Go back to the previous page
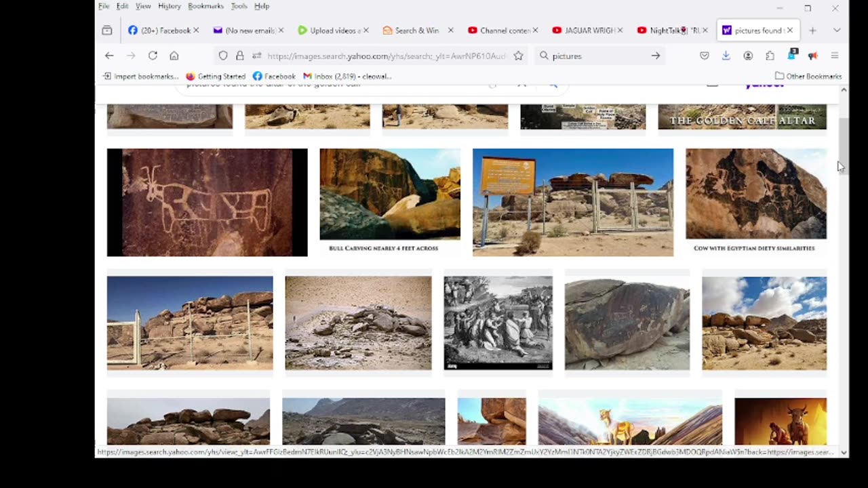 (x=109, y=56)
